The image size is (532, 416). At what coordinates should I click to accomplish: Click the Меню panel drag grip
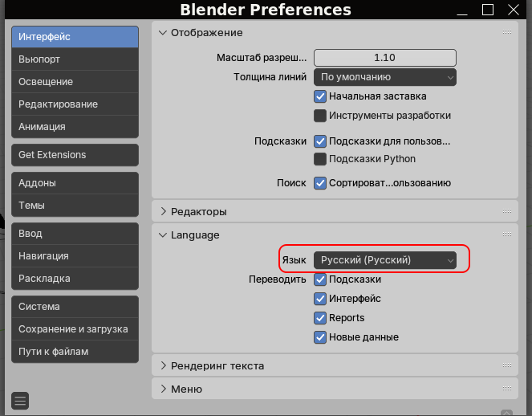(x=507, y=389)
